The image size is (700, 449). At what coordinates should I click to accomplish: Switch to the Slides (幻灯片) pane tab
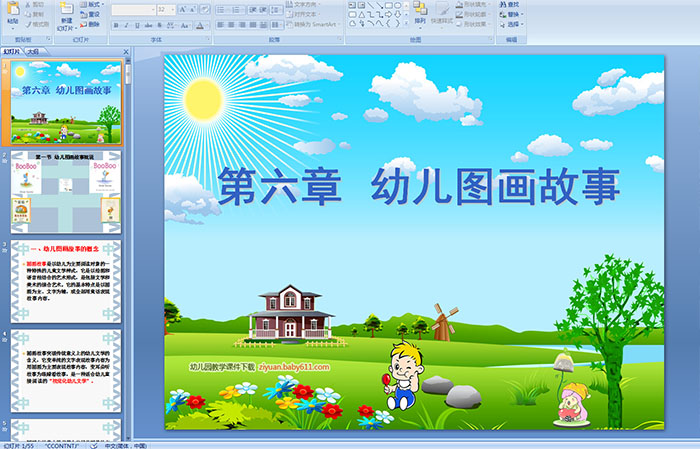[12, 52]
